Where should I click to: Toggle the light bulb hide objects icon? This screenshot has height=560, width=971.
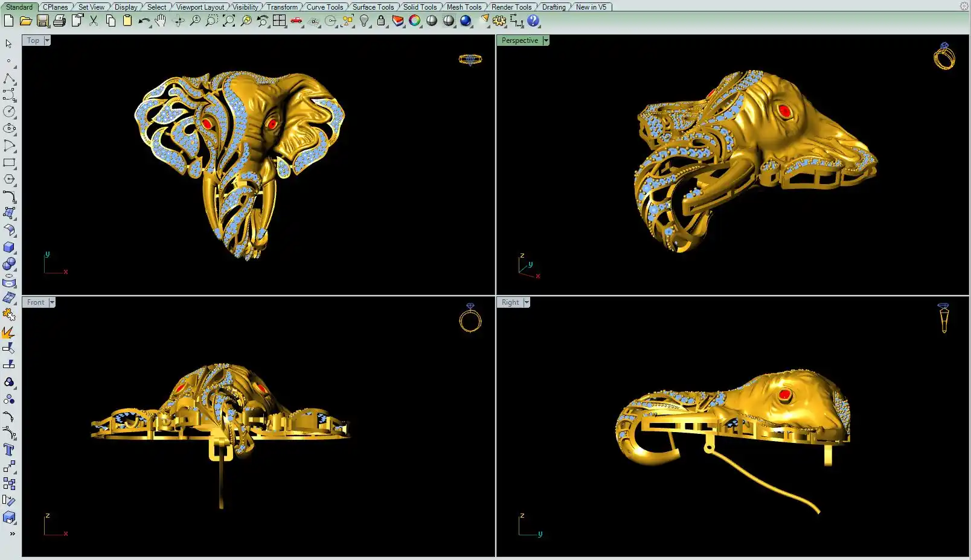[x=364, y=21]
